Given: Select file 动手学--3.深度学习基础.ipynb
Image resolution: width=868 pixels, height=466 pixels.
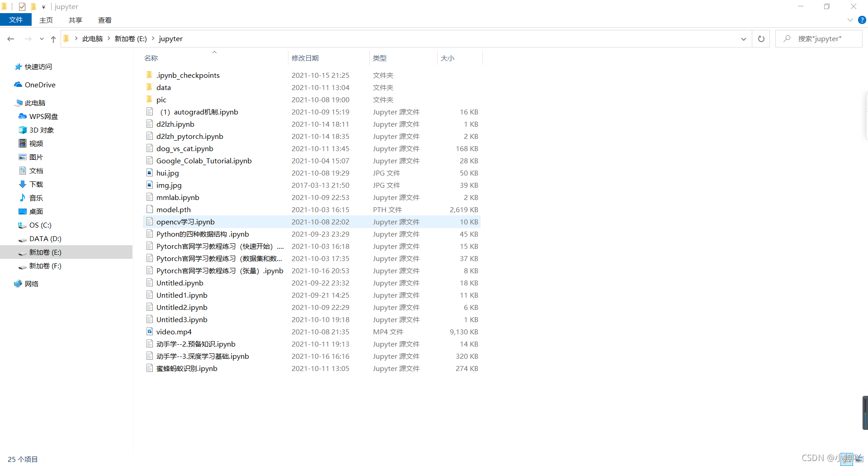Looking at the screenshot, I should click(203, 356).
